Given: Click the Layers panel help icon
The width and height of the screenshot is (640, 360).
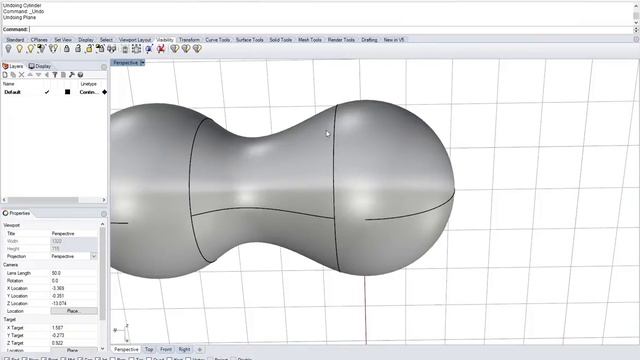Looking at the screenshot, I should pyautogui.click(x=80, y=75).
